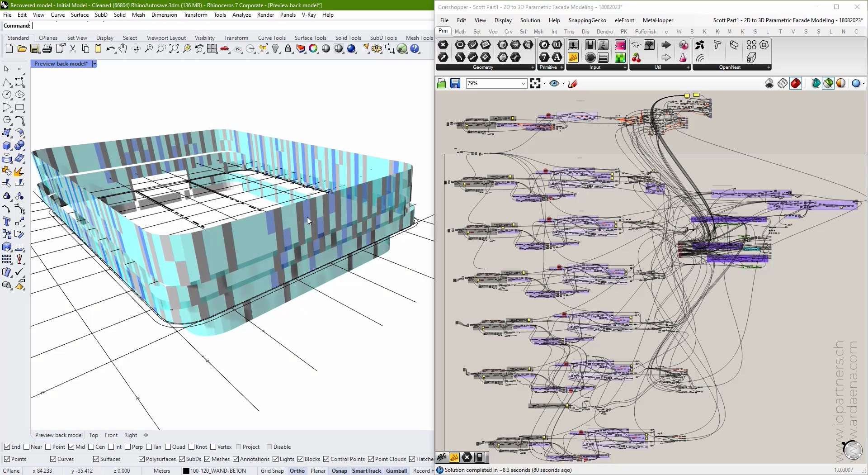Click the light bulb Hide objects icon
868x475 pixels.
point(276,49)
